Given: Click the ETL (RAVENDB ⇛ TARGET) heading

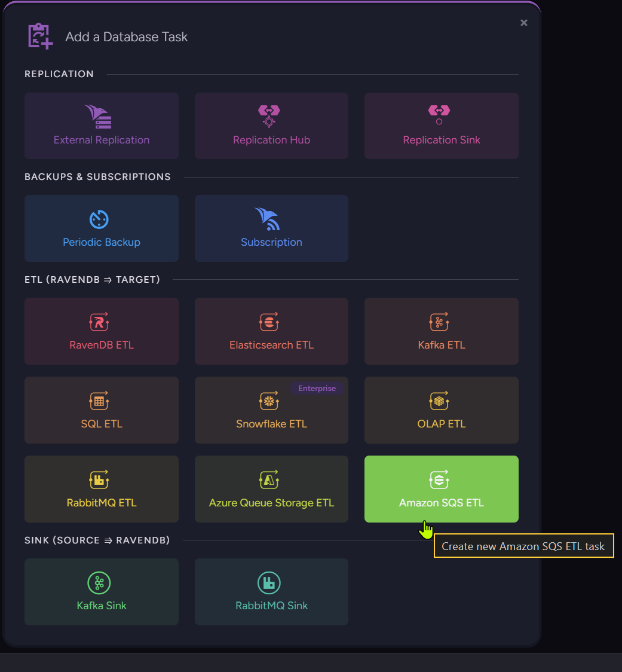Looking at the screenshot, I should [x=92, y=279].
